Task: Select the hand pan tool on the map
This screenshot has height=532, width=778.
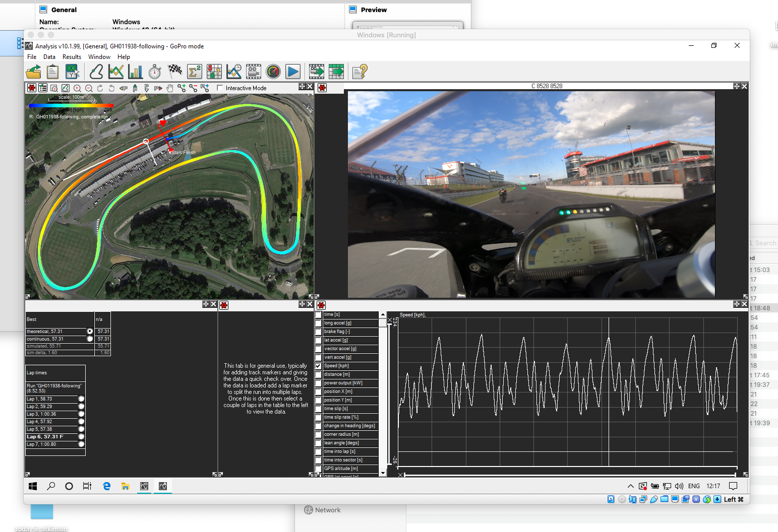Action: 170,88
